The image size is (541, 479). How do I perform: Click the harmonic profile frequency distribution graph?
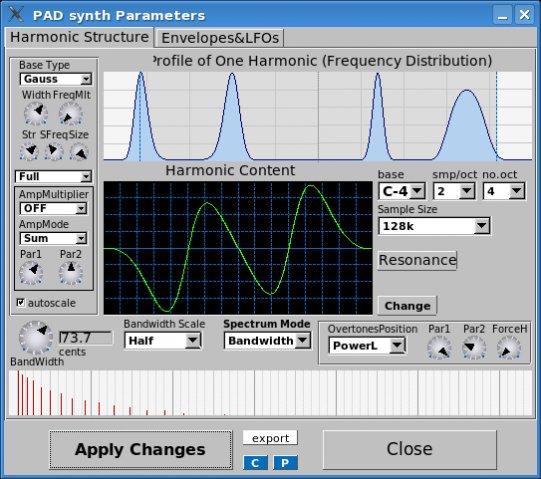[318, 116]
